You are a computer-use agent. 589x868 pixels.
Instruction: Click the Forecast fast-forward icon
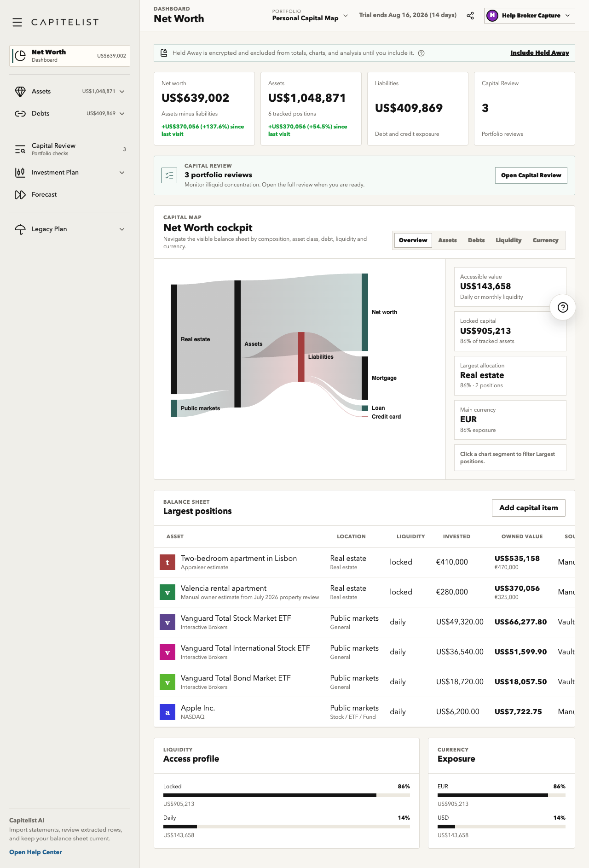click(x=20, y=195)
